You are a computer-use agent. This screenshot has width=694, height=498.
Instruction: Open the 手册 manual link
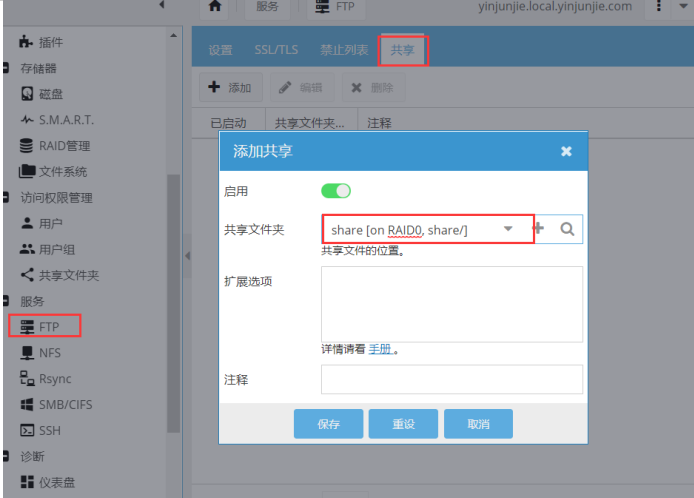tap(381, 349)
